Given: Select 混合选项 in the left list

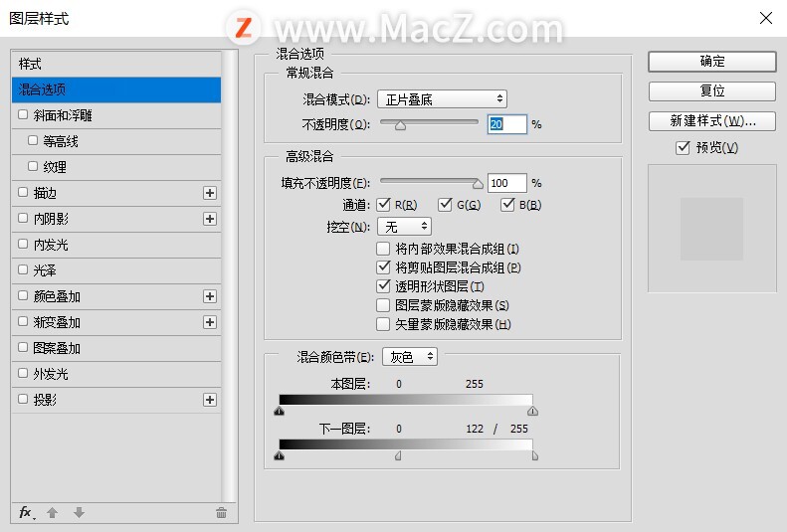Looking at the screenshot, I should (x=116, y=89).
